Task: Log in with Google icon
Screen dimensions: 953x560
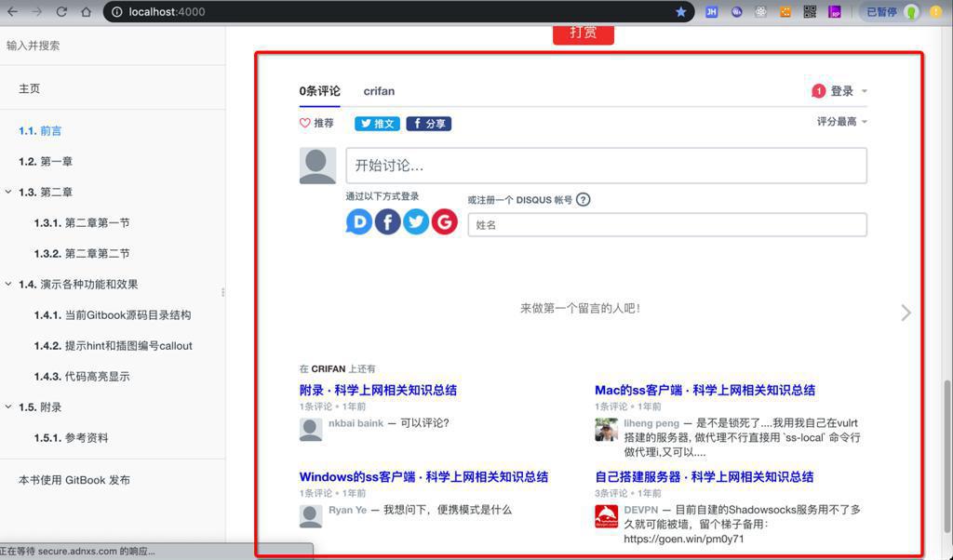Action: pos(444,222)
